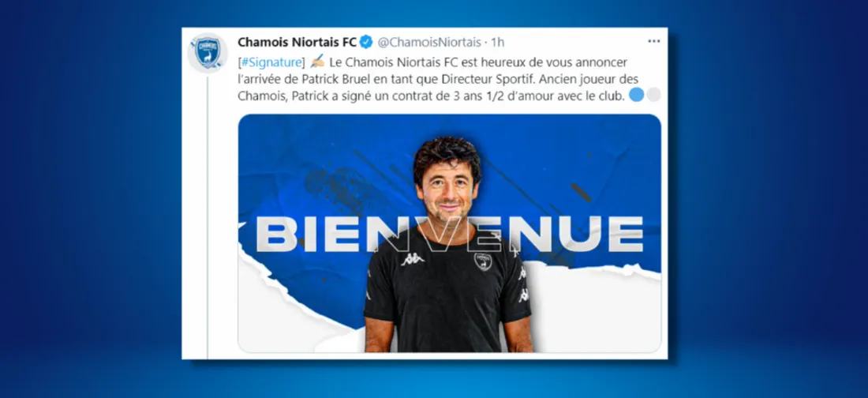Open the BIENVENUE announcement image

(450, 234)
